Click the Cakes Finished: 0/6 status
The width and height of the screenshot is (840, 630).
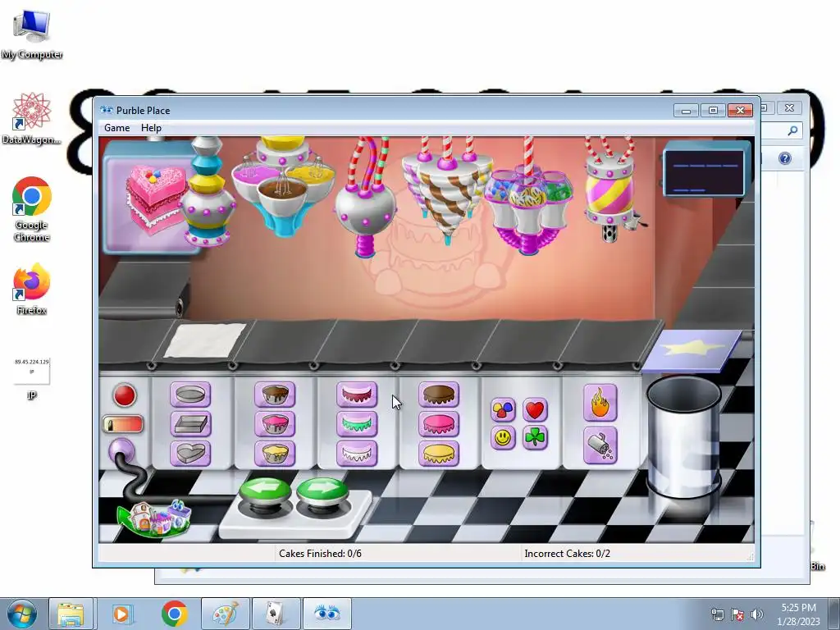point(321,554)
